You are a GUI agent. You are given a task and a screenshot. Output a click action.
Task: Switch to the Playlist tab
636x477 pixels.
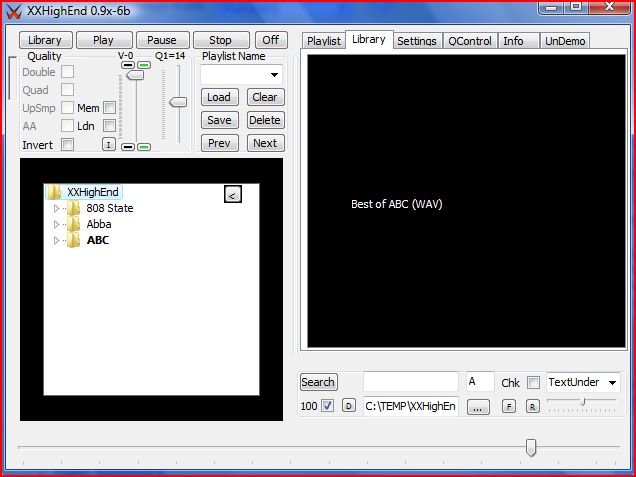324,41
